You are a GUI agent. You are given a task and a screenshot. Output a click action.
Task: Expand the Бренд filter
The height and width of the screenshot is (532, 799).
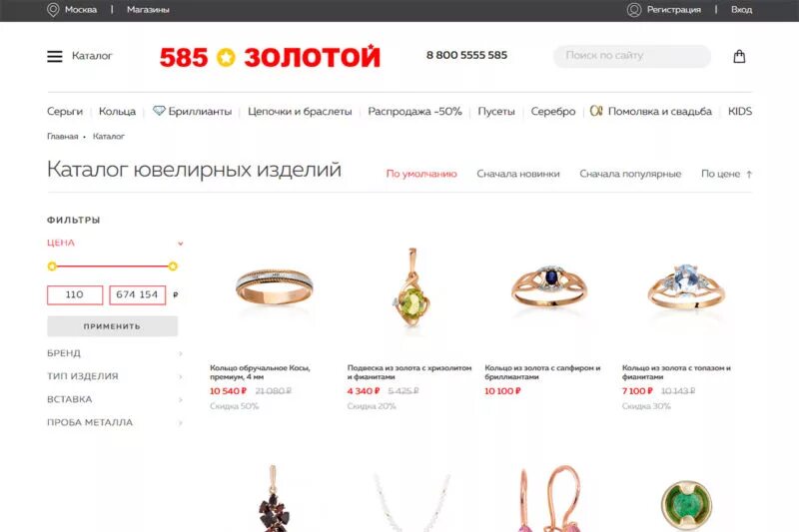click(x=181, y=353)
